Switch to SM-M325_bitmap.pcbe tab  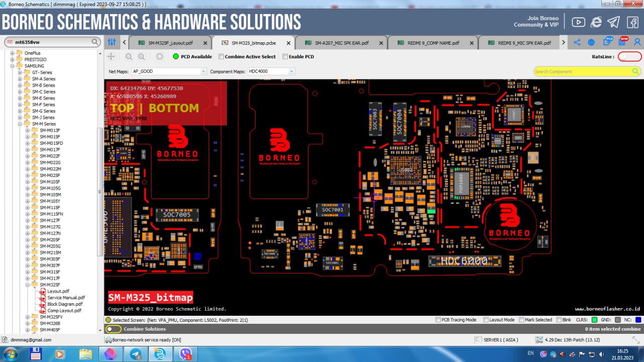coord(253,43)
